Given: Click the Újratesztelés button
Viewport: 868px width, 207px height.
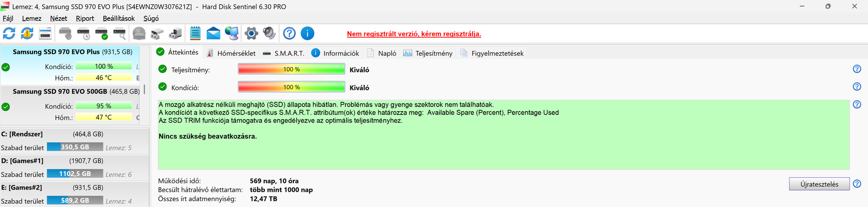Looking at the screenshot, I should coord(819,184).
